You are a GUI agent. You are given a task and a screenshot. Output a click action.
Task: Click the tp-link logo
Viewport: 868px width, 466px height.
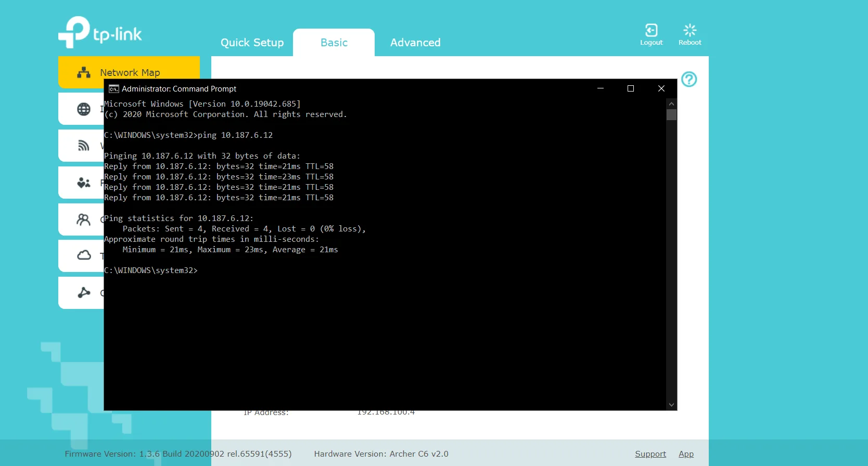[100, 32]
